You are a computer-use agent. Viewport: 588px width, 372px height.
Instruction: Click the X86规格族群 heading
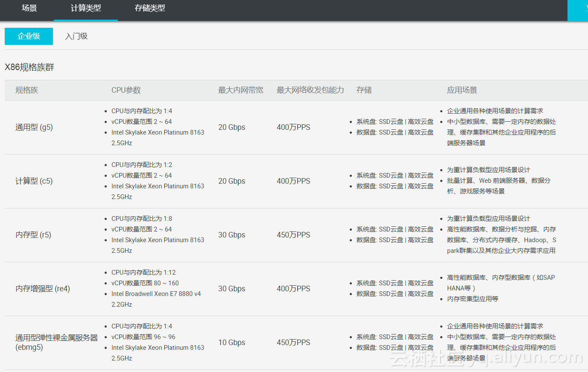click(x=29, y=67)
